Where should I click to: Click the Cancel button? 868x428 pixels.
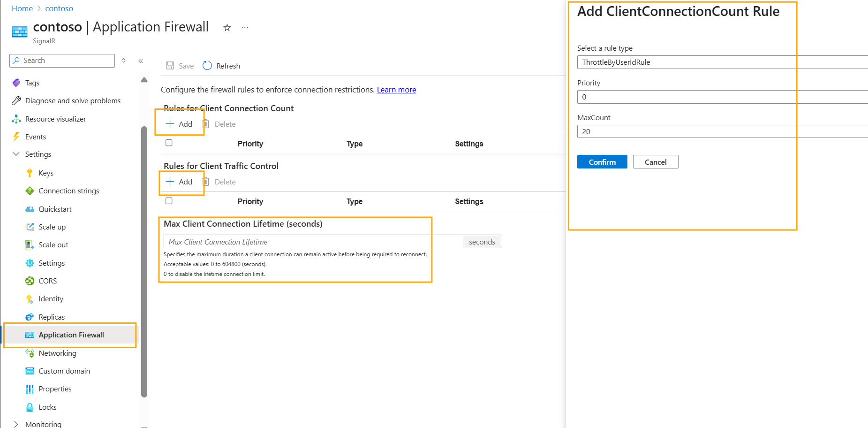pos(656,162)
